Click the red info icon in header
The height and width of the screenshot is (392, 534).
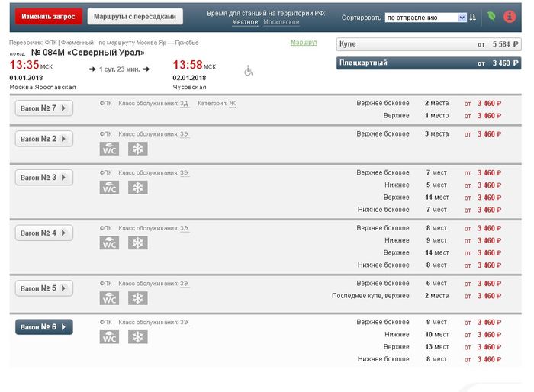click(510, 16)
